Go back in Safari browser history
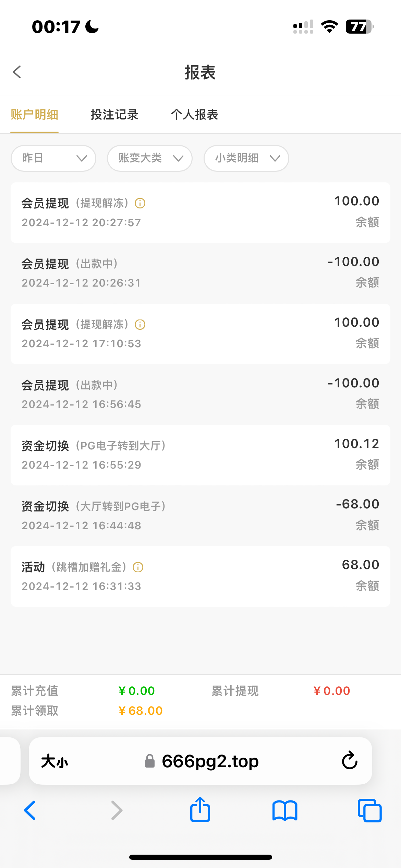The width and height of the screenshot is (401, 868). pos(30,810)
